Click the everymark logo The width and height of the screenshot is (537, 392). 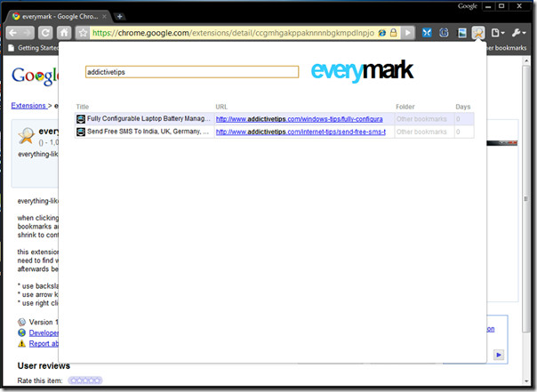[362, 70]
